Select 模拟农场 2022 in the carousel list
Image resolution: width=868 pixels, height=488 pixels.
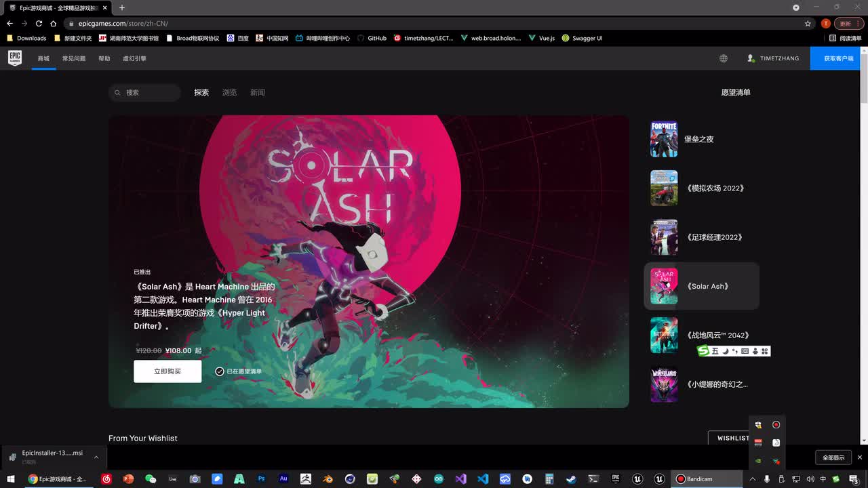pos(701,188)
